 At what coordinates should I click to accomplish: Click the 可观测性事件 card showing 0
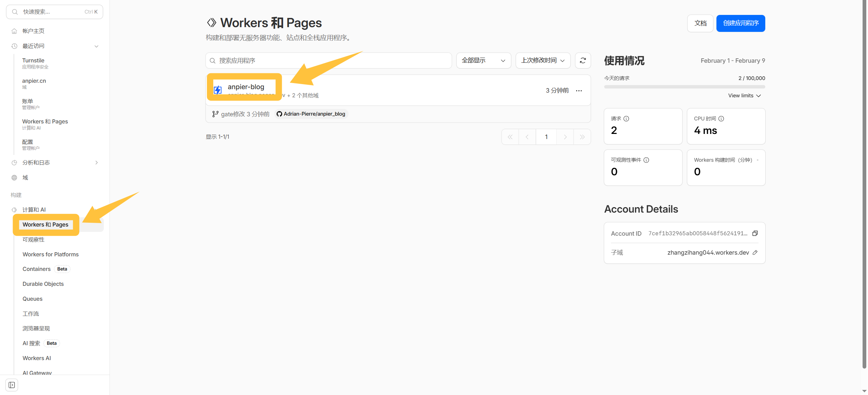pyautogui.click(x=643, y=167)
